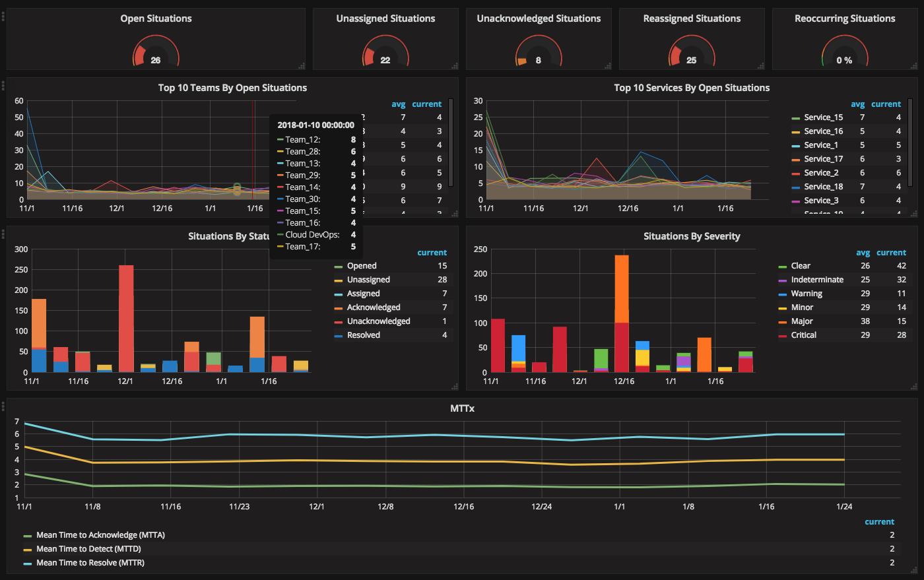Click the Situations By Status row handle
The image size is (924, 580).
(3, 234)
